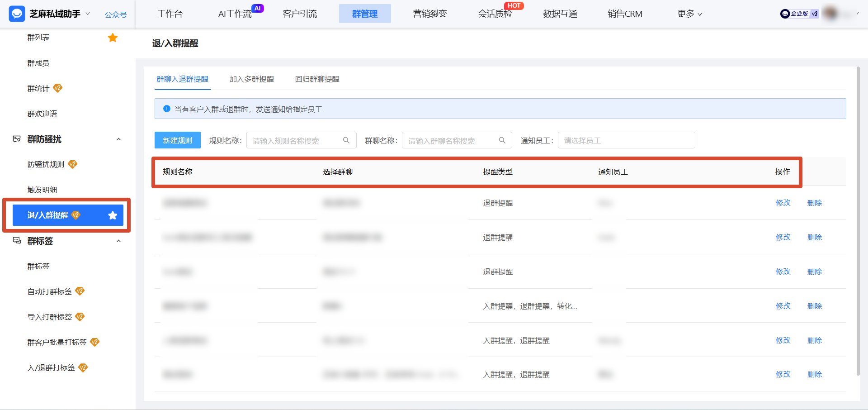The image size is (868, 410).
Task: Click 删除 in the last table row
Action: 815,374
